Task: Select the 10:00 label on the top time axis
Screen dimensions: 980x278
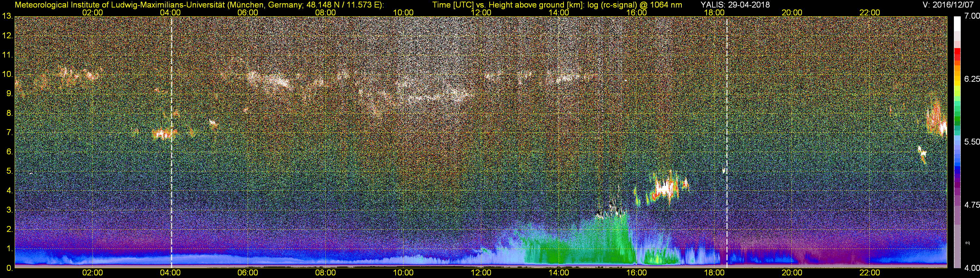Action: (403, 12)
